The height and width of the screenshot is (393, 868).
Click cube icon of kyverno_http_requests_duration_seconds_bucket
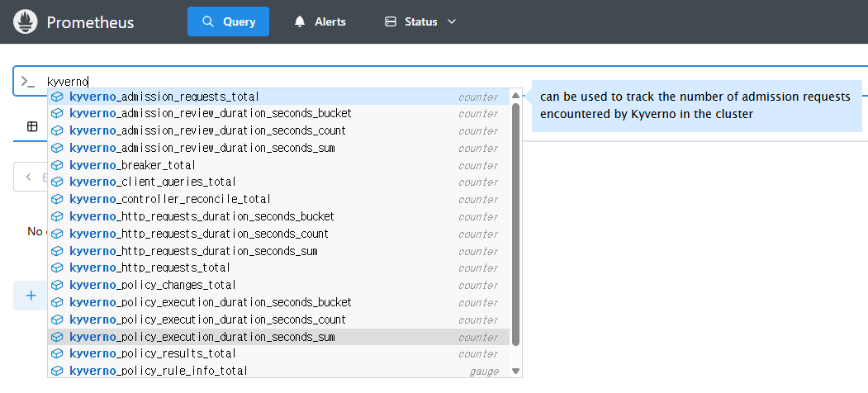57,216
